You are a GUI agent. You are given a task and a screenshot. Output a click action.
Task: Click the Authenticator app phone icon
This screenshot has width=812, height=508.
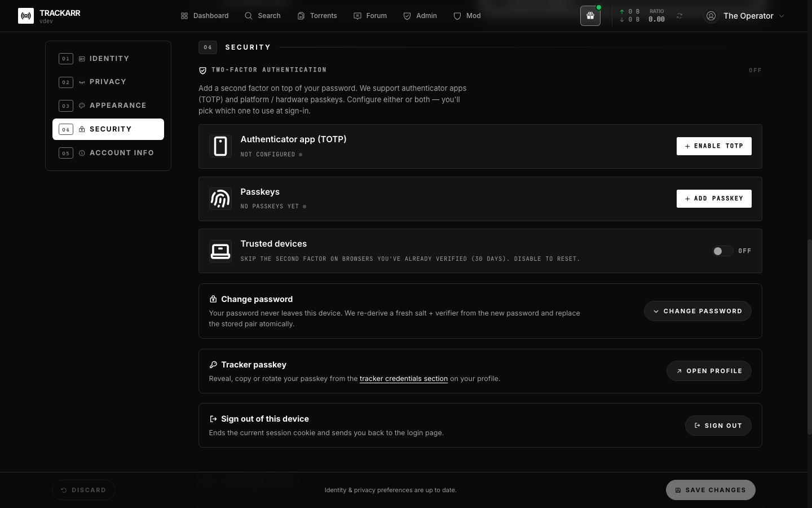click(220, 146)
